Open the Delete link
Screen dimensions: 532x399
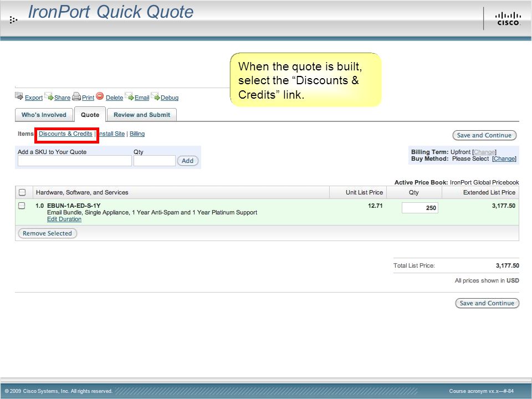[114, 98]
